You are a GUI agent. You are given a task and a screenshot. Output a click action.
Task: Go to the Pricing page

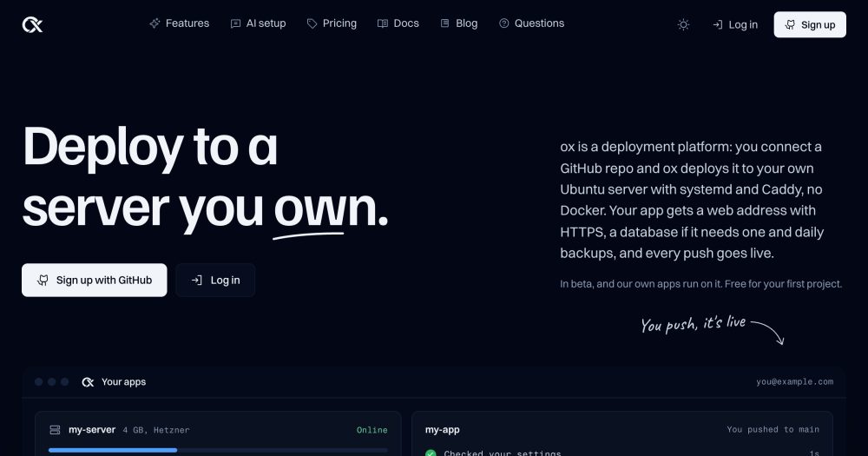pos(332,23)
